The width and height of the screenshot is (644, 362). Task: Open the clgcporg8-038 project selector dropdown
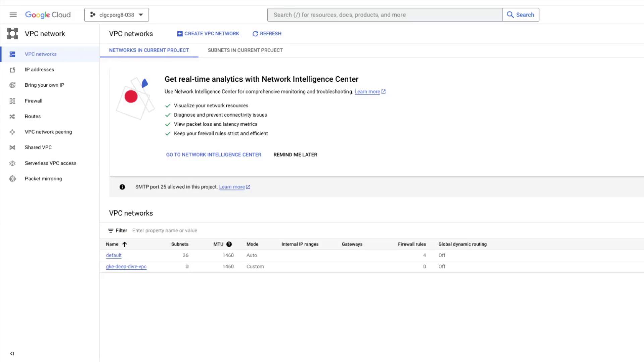[116, 15]
